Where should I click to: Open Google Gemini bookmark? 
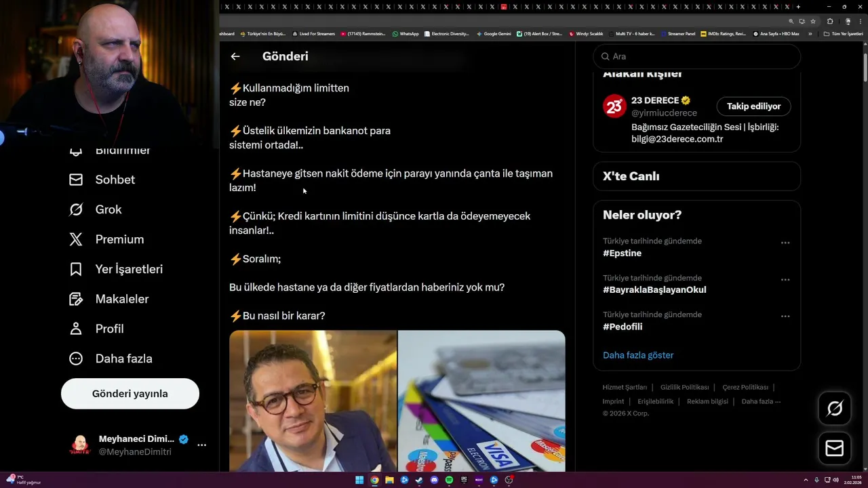click(494, 34)
